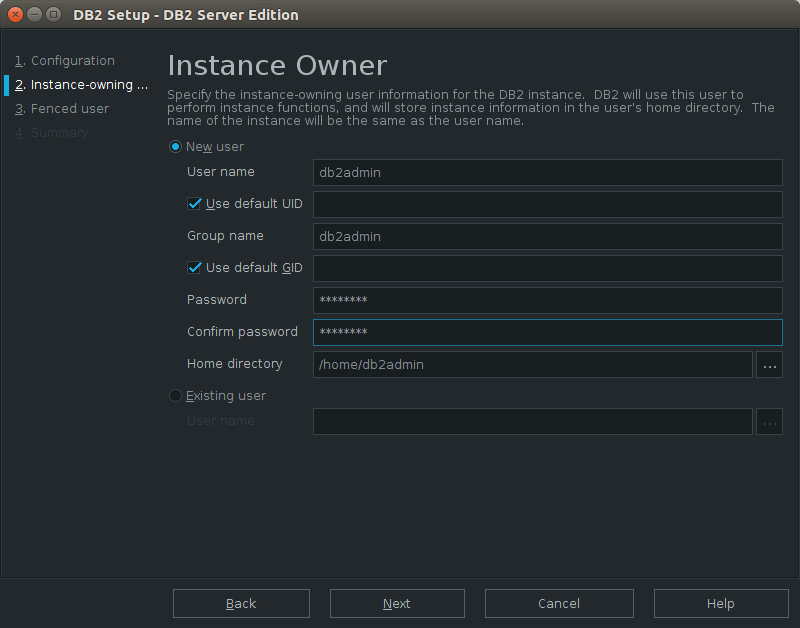The height and width of the screenshot is (628, 800).
Task: Open Help for the setup wizard
Action: click(x=721, y=604)
